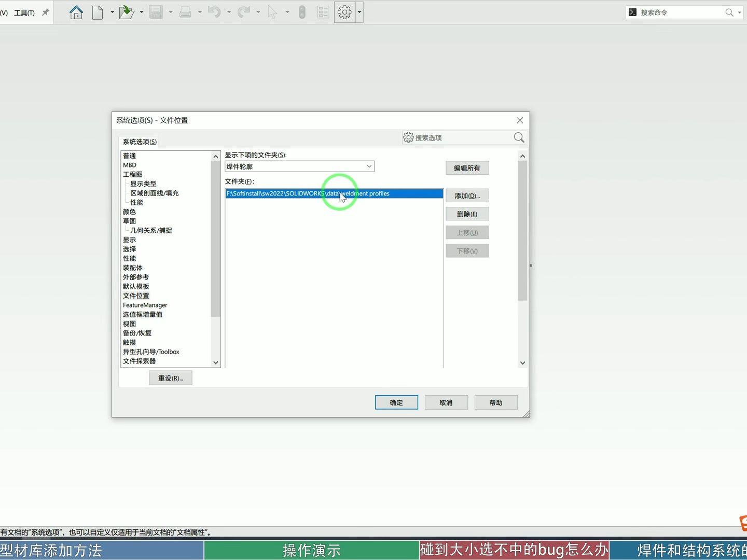Click the Save disk icon
Image resolution: width=747 pixels, height=560 pixels.
156,12
